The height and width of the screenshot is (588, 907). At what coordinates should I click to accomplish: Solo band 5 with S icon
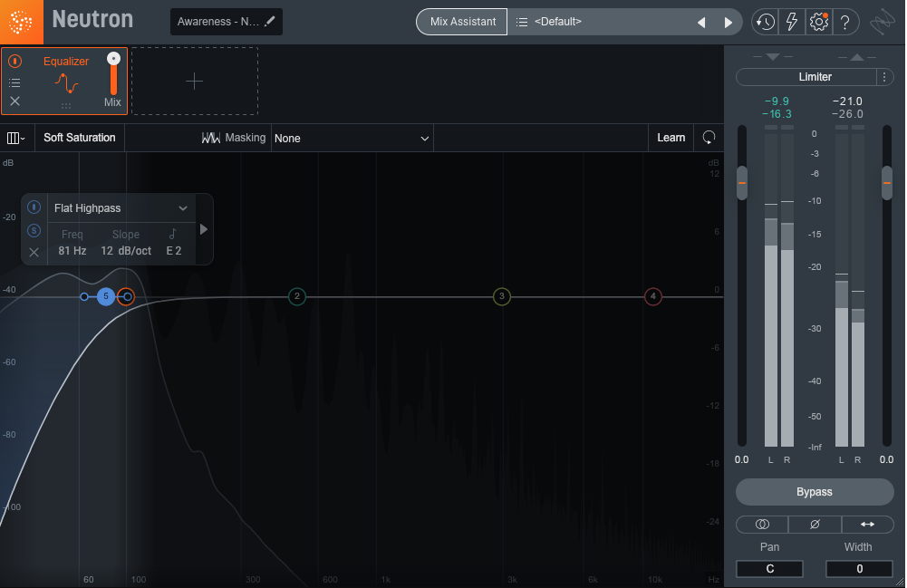(x=34, y=231)
